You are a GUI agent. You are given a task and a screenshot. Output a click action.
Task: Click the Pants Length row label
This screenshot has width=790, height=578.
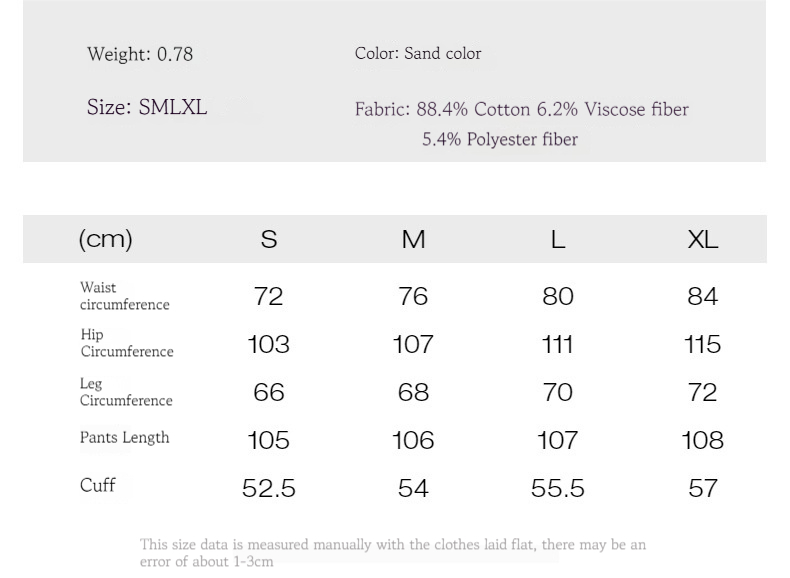click(x=124, y=437)
